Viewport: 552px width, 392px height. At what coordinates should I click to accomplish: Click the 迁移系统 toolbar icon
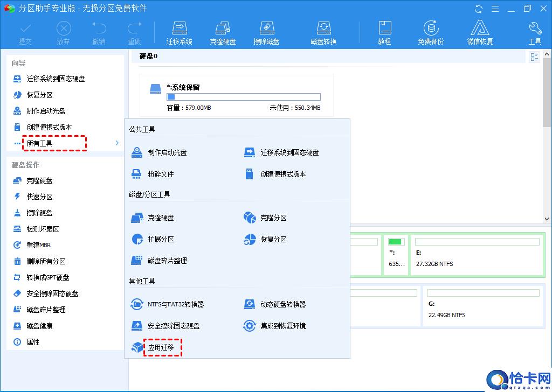[179, 33]
